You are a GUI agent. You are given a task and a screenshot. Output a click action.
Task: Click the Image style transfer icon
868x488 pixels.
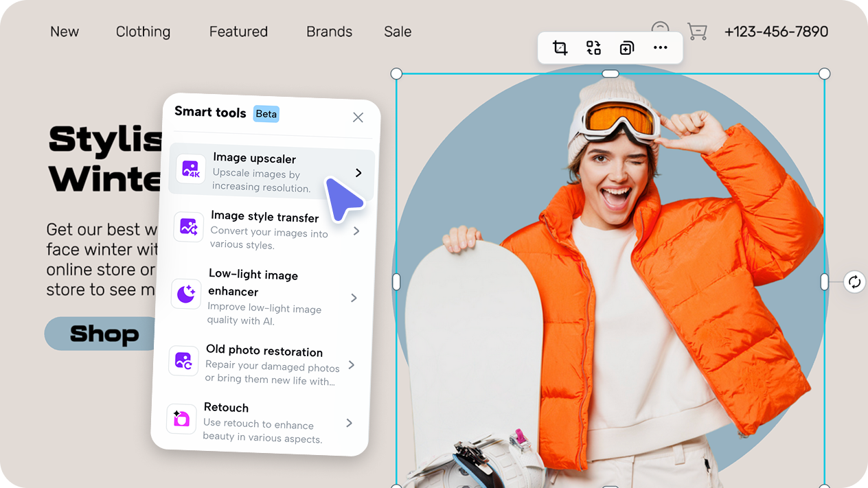(x=188, y=227)
